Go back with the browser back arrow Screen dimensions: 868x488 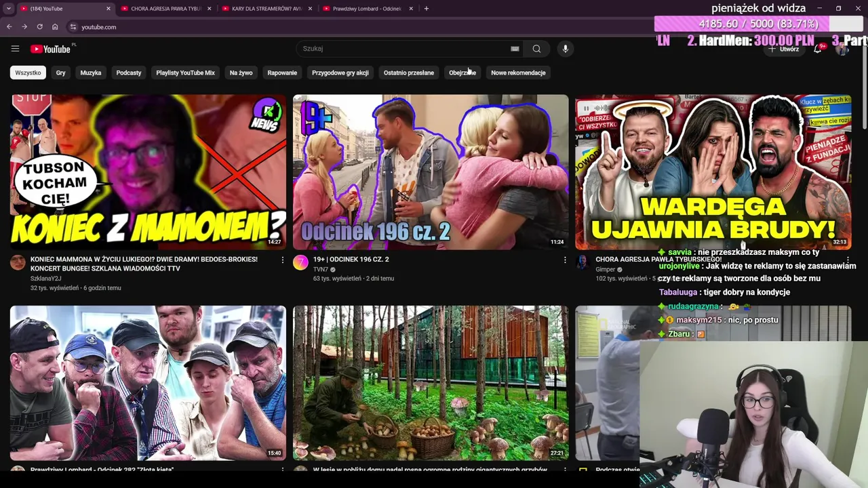pyautogui.click(x=9, y=27)
